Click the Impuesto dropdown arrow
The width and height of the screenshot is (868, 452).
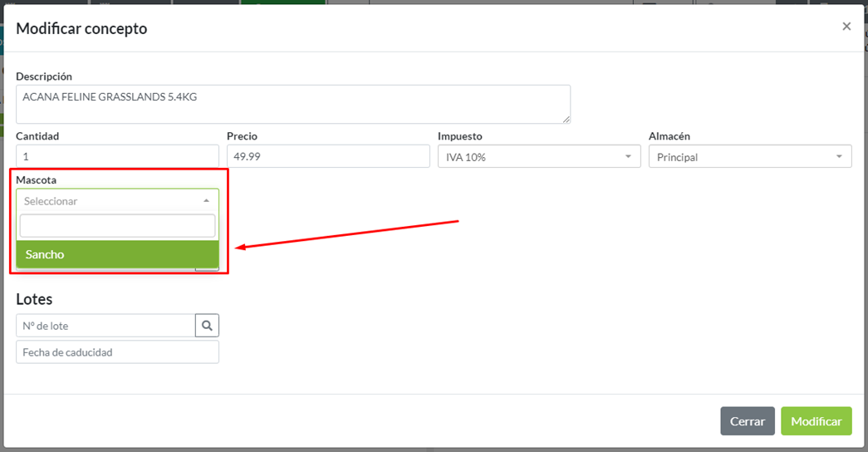tap(628, 157)
